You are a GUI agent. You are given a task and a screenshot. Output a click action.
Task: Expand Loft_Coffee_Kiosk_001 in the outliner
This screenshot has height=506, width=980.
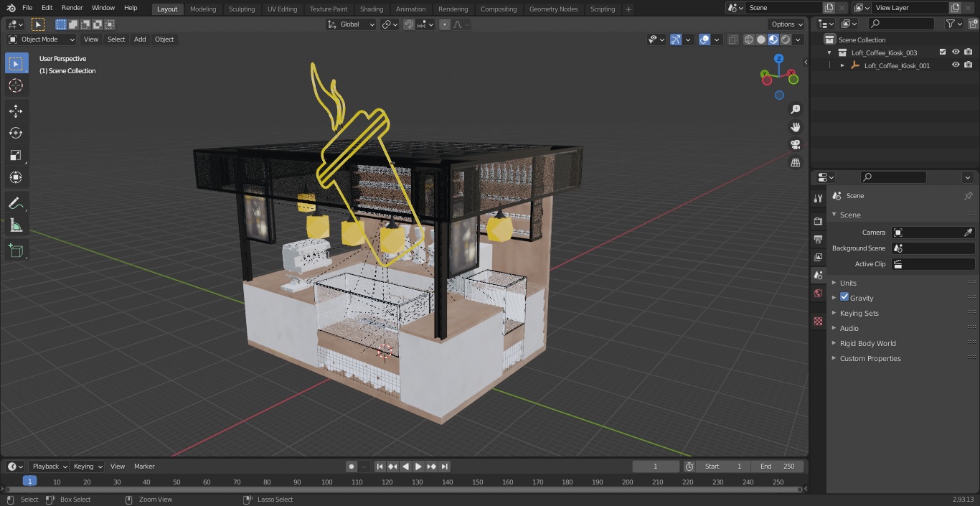[842, 65]
